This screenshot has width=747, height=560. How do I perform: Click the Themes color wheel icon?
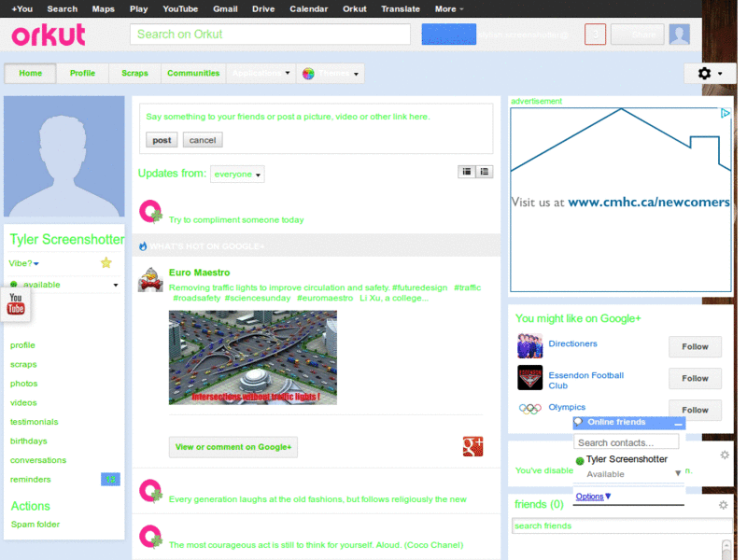(308, 74)
